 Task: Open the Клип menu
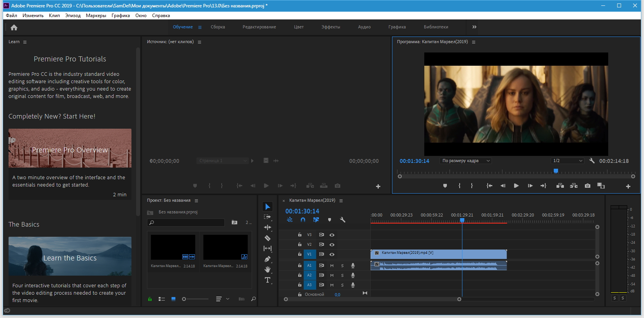click(54, 16)
